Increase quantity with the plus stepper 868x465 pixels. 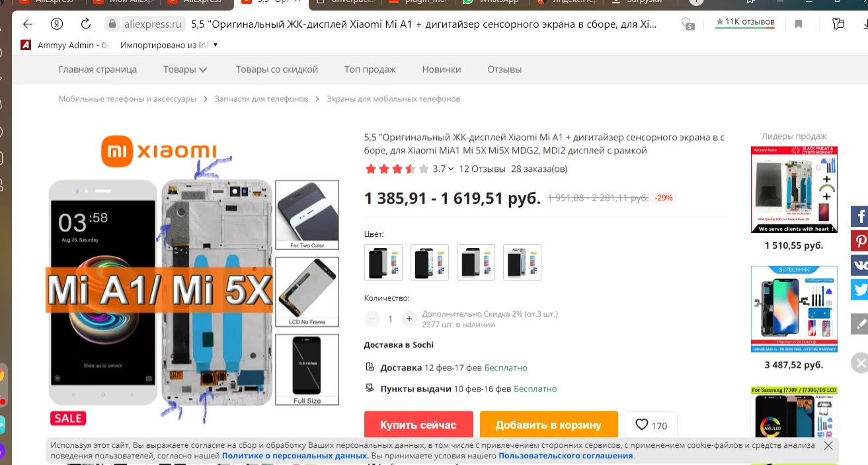[x=409, y=319]
